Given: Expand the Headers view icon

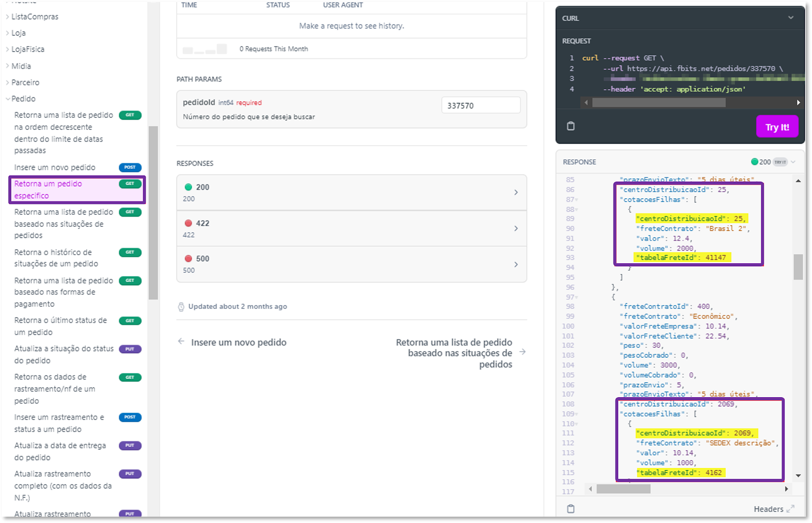Looking at the screenshot, I should tap(790, 509).
